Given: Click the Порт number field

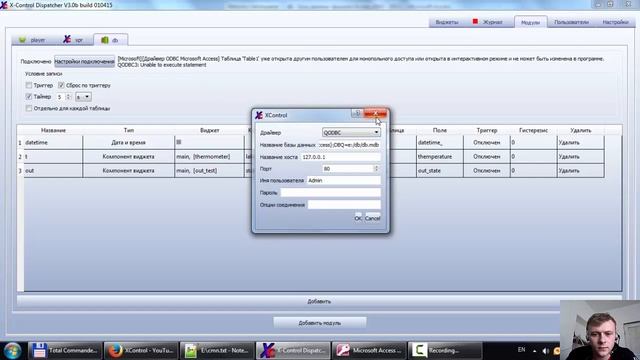Looking at the screenshot, I should click(x=348, y=169).
